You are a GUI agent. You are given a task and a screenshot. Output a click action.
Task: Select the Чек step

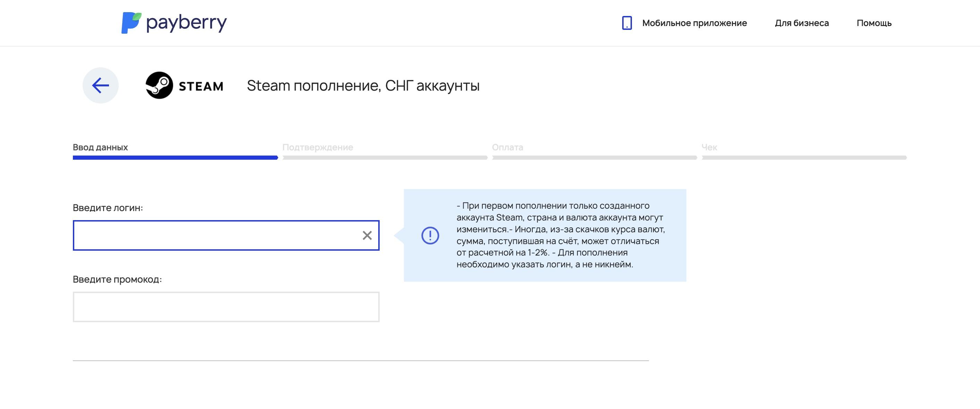[x=709, y=147]
